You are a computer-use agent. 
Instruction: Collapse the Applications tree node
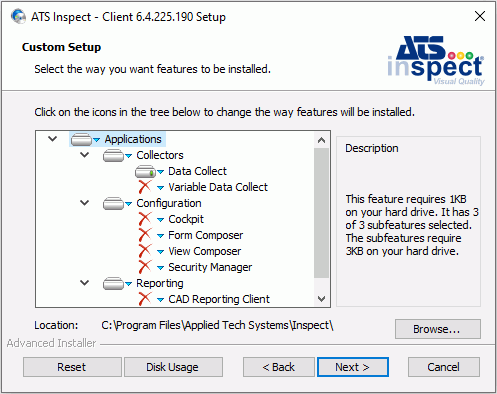pos(53,139)
